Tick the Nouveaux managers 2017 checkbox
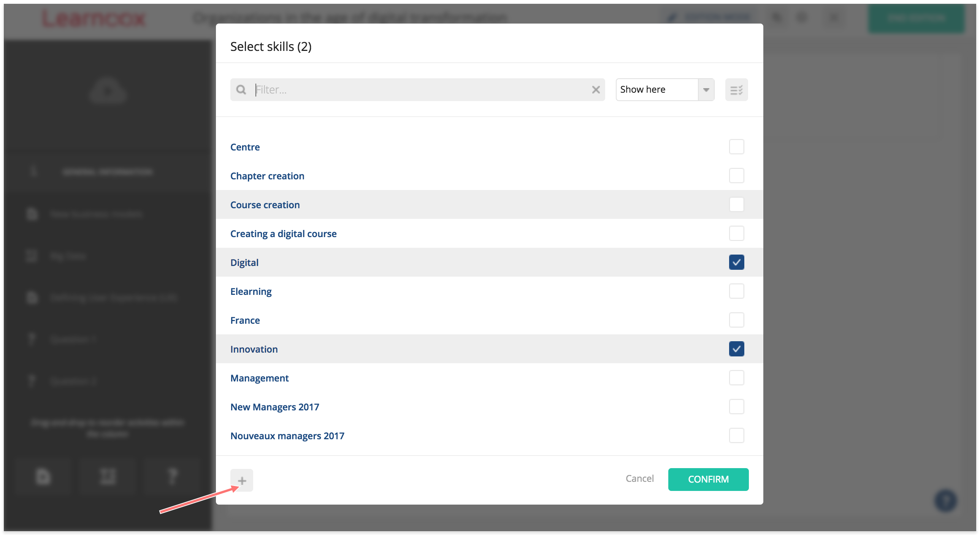Image resolution: width=980 pixels, height=535 pixels. tap(736, 436)
